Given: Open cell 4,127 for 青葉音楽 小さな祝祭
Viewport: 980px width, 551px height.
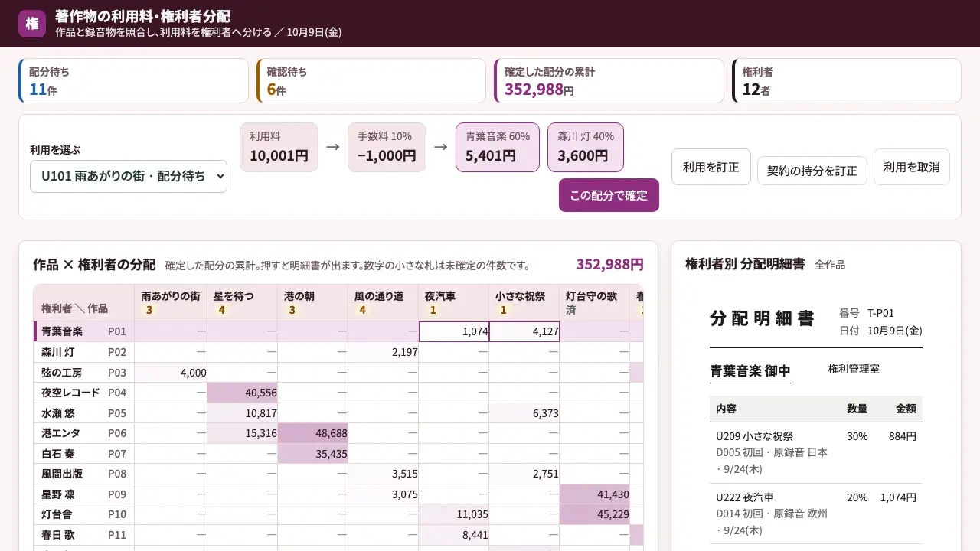Looking at the screenshot, I should (524, 331).
